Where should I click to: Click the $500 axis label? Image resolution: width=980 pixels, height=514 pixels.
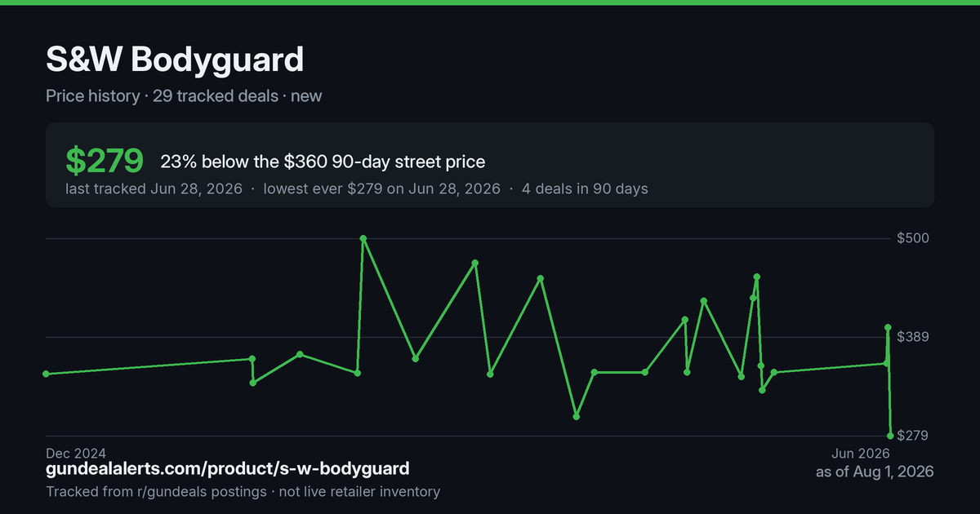(912, 238)
